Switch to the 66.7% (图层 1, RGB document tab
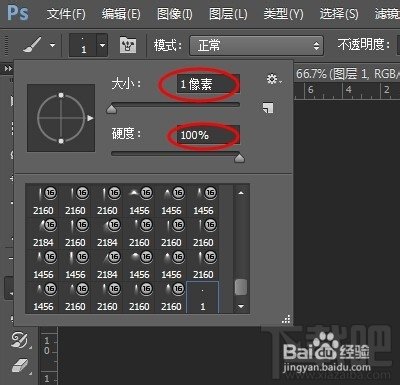 [x=347, y=74]
